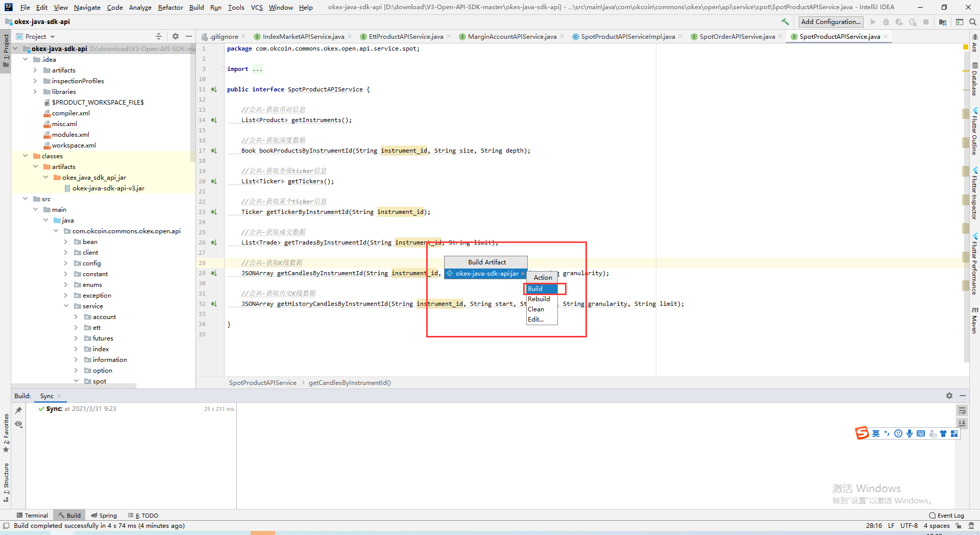Screen dimensions: 980x535
Task: Open the Spring tool window button
Action: [x=104, y=515]
